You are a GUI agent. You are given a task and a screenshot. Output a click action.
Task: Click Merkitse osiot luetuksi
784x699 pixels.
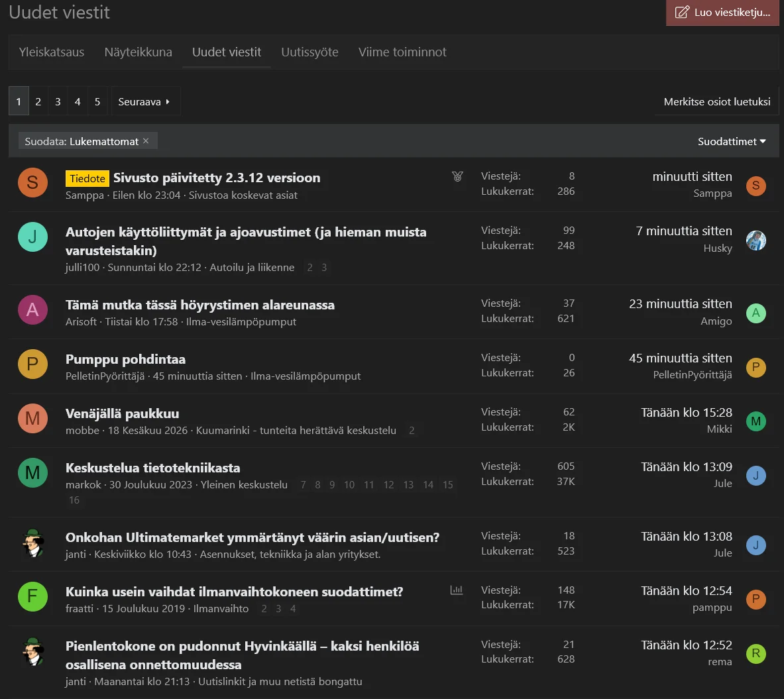point(716,101)
